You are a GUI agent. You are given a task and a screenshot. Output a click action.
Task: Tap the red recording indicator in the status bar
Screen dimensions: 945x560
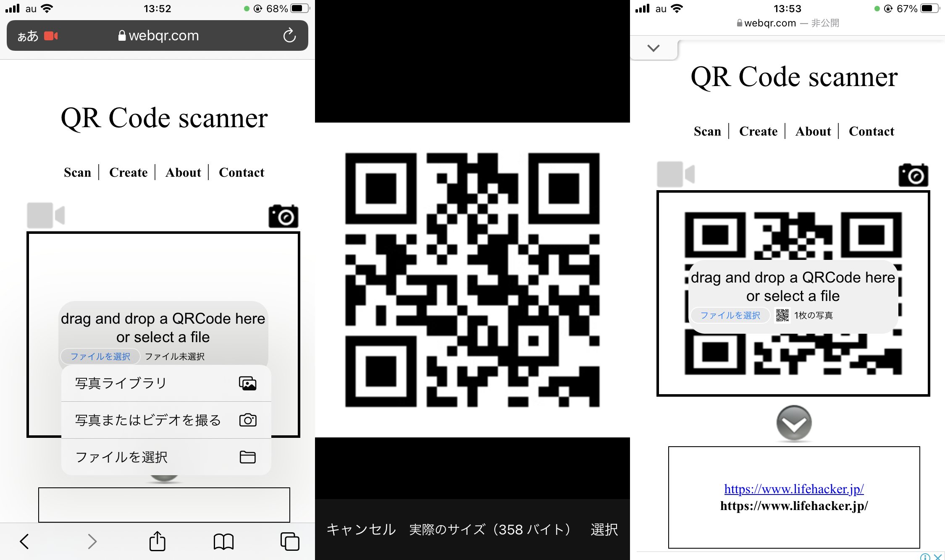point(51,36)
